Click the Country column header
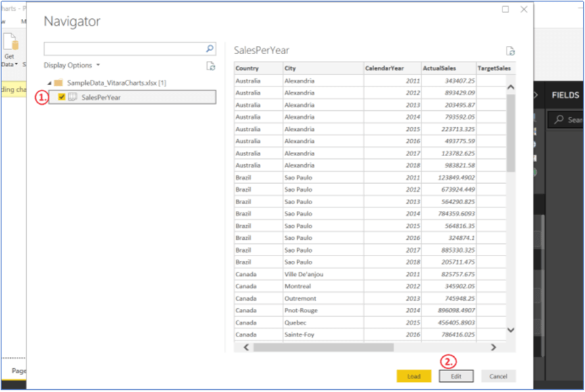 pos(258,68)
